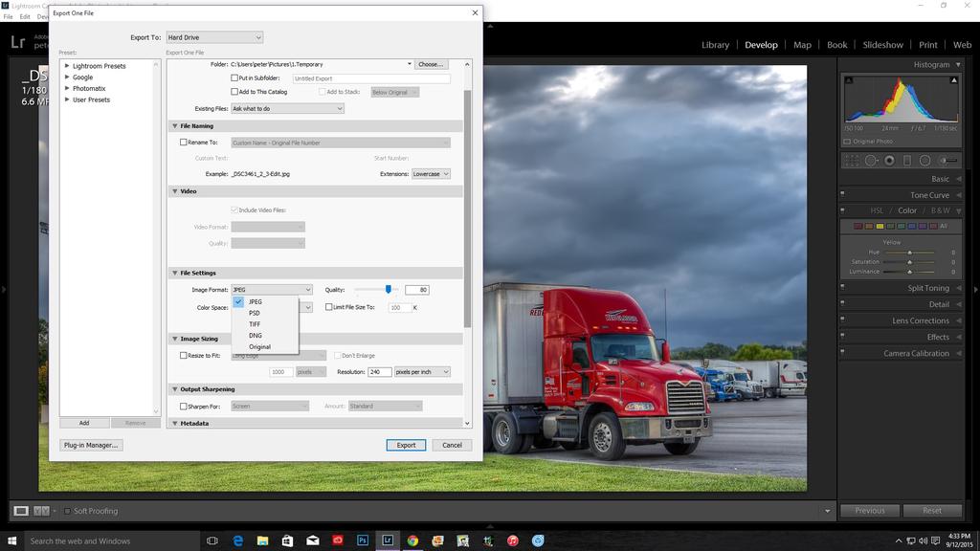
Task: Check the Rename To checkbox
Action: [184, 143]
